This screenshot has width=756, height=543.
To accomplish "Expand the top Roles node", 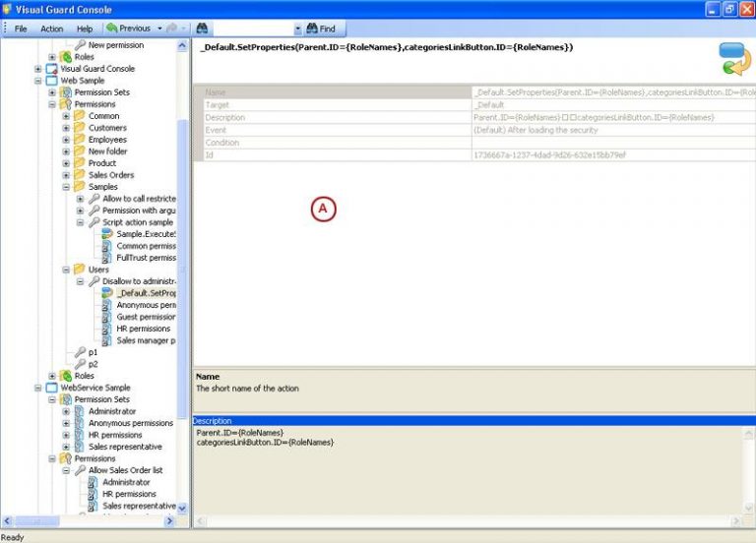I will click(x=52, y=57).
